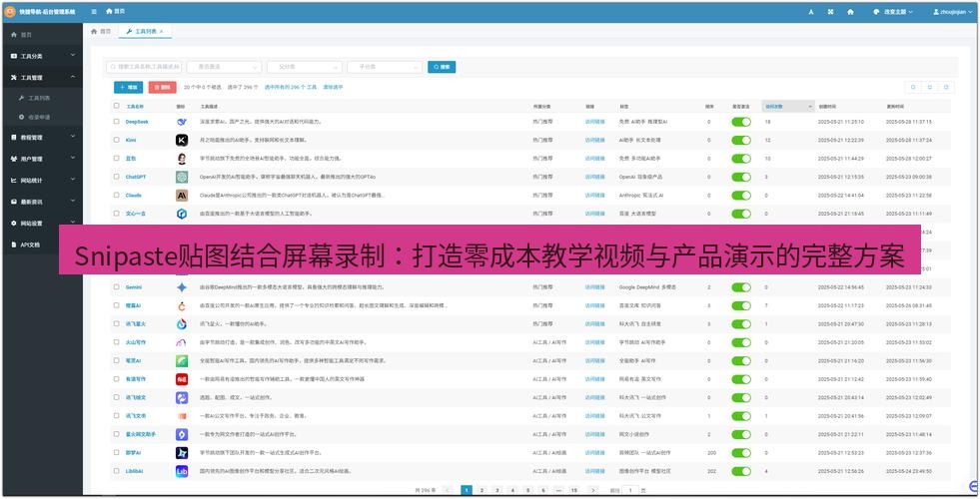Click the last table tool icon above the table
The height and width of the screenshot is (499, 980).
click(x=946, y=88)
